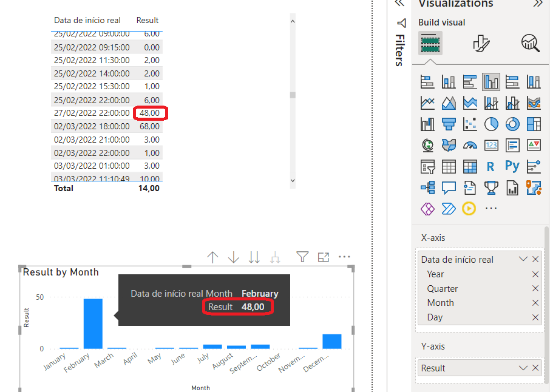Select the 100% stacked column chart visual

[534, 82]
